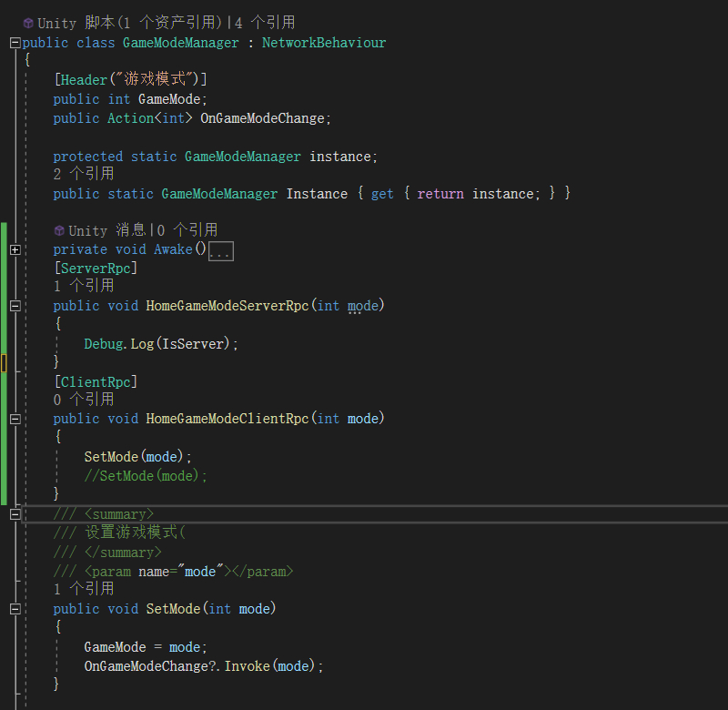This screenshot has height=710, width=728.
Task: Open '4 个引用' CodeLens on class
Action: [x=265, y=22]
